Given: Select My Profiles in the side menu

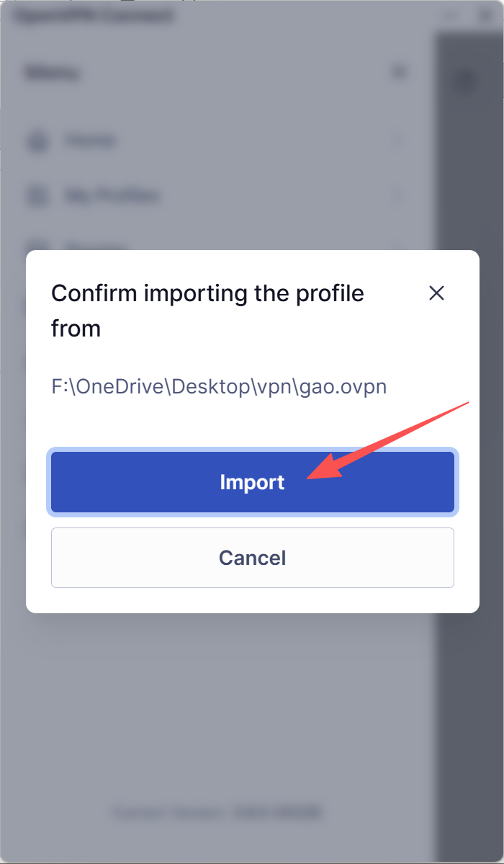Looking at the screenshot, I should [x=112, y=195].
